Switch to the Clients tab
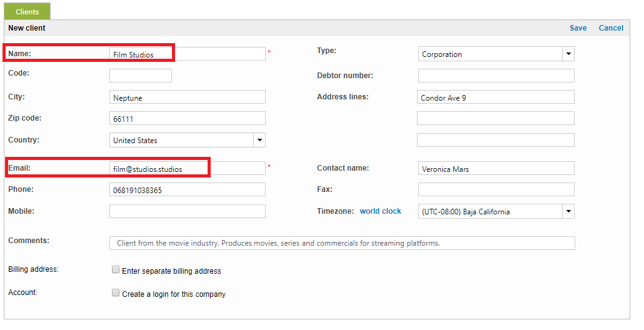 [27, 11]
